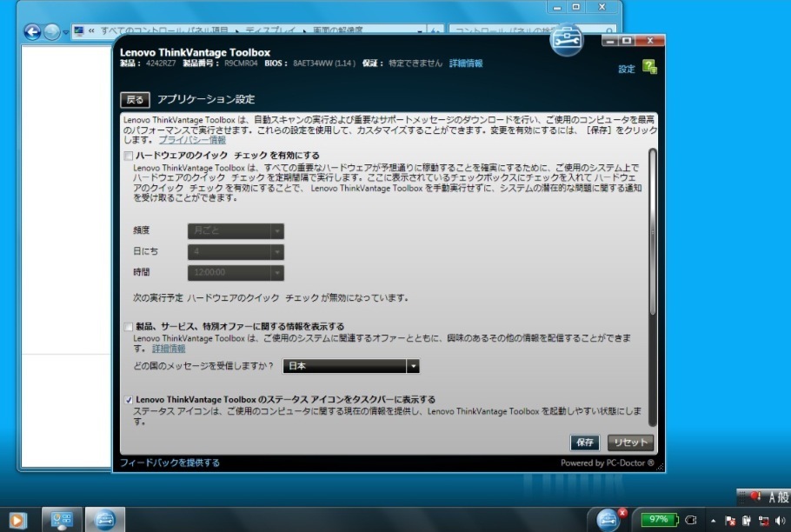Screen dimensions: 791x532
Task: Click ディスプレイ in Control Panel breadcrumb
Action: [x=269, y=30]
